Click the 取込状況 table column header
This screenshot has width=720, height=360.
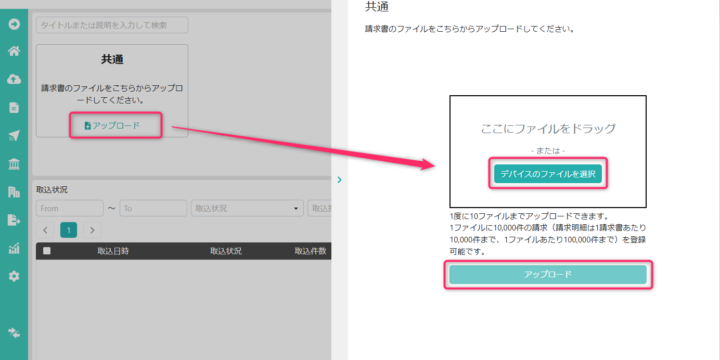coord(226,251)
